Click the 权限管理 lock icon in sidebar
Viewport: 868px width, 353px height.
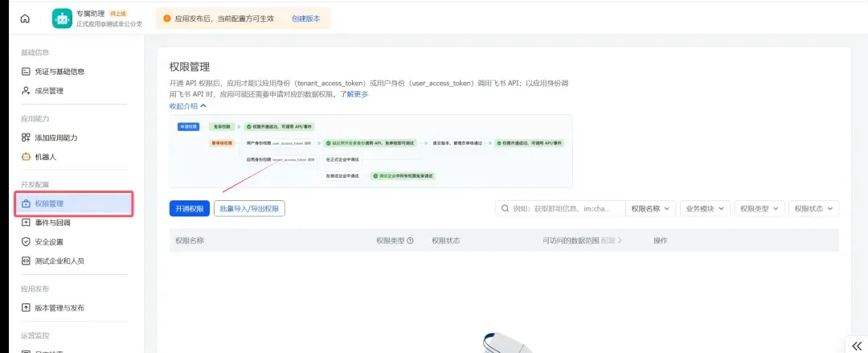coord(26,203)
